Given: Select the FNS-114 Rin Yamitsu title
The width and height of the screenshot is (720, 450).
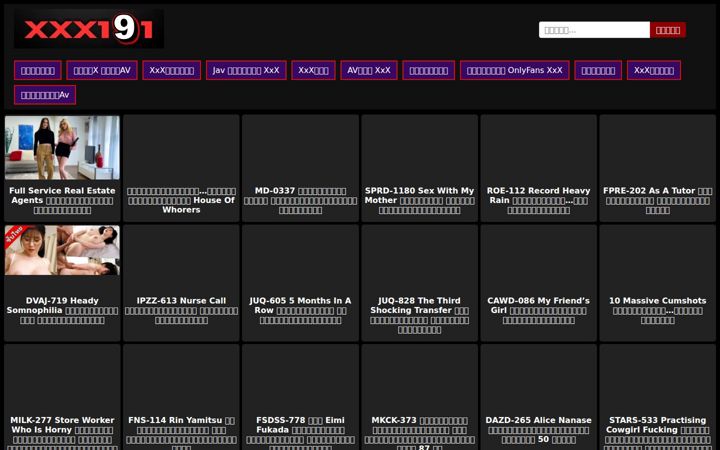Looking at the screenshot, I should coord(181,434).
